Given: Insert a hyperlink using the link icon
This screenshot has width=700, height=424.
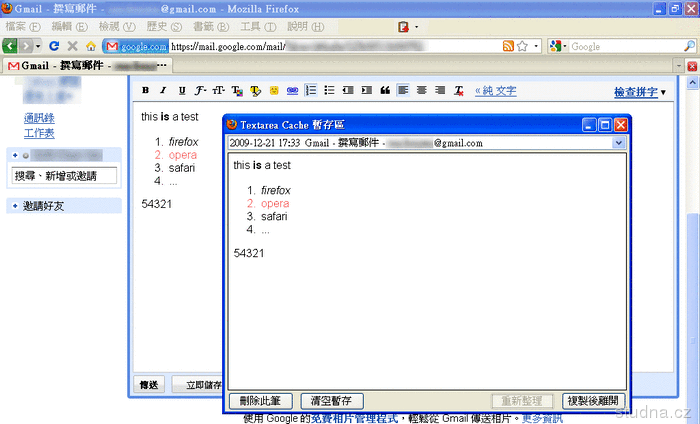Looking at the screenshot, I should point(292,91).
